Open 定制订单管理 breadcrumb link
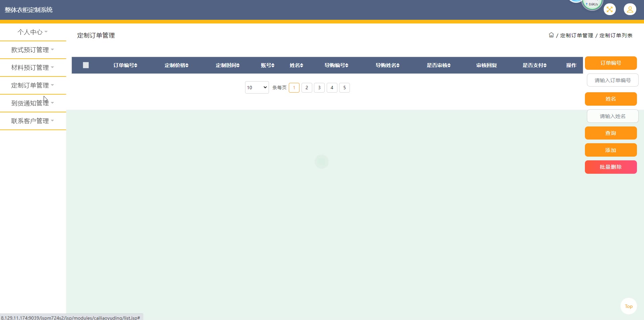This screenshot has width=644, height=320. point(577,35)
